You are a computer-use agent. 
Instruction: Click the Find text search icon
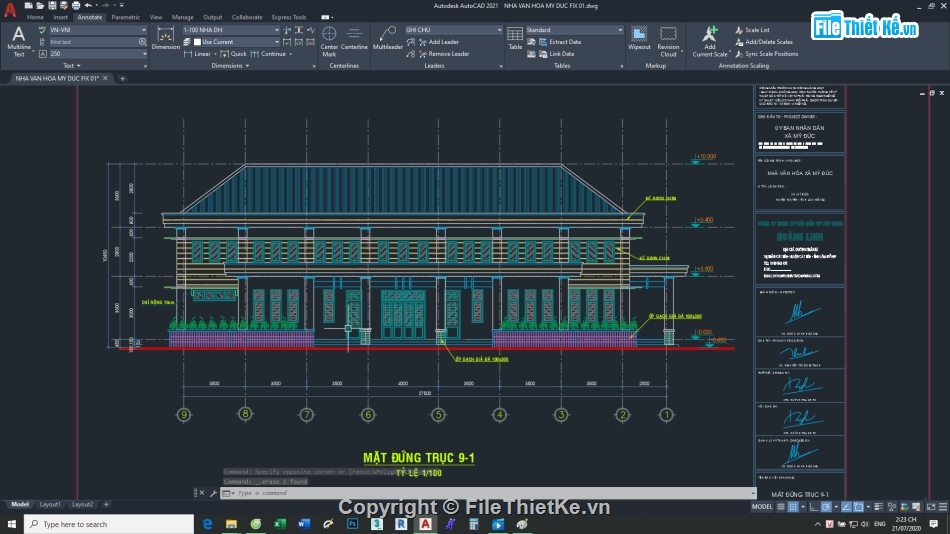click(142, 42)
